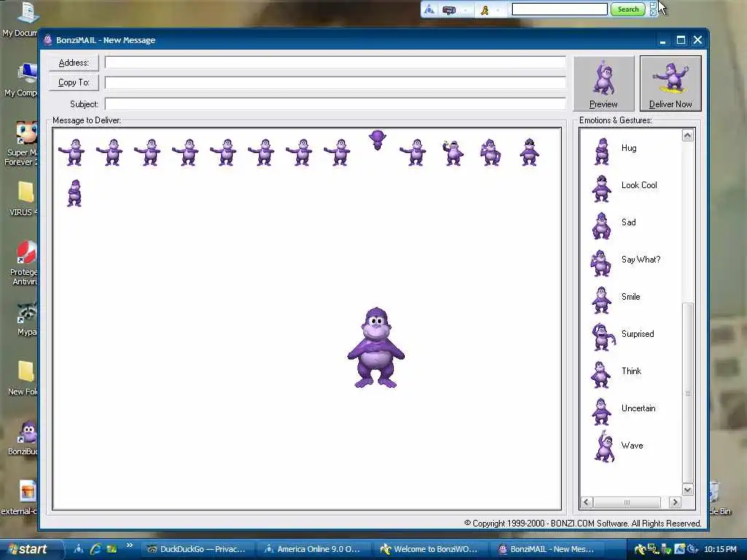Open the dropdown next to the mailbox toolbar icon
The width and height of the screenshot is (747, 560).
coord(465,10)
